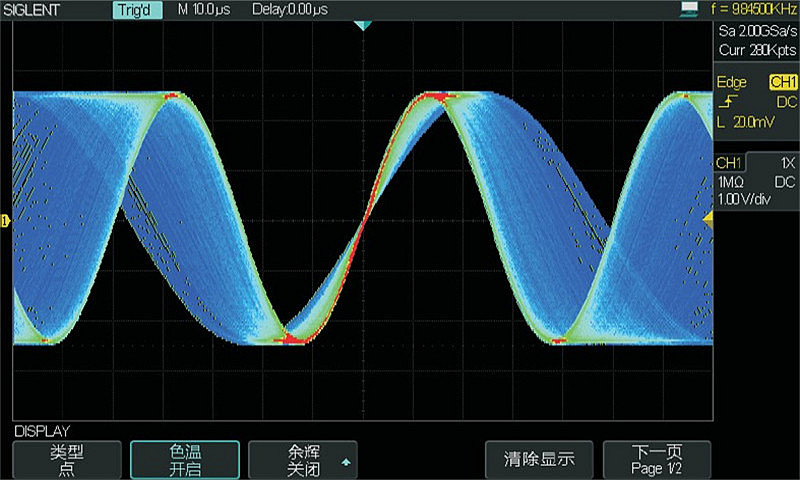Open the Edge trigger type selection
This screenshot has width=800, height=480.
point(732,82)
